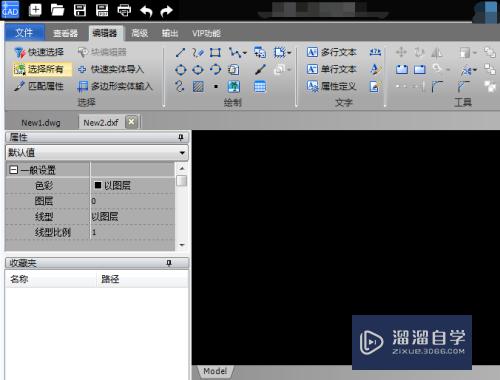
Task: Close the New2.dxf tab
Action: (131, 122)
